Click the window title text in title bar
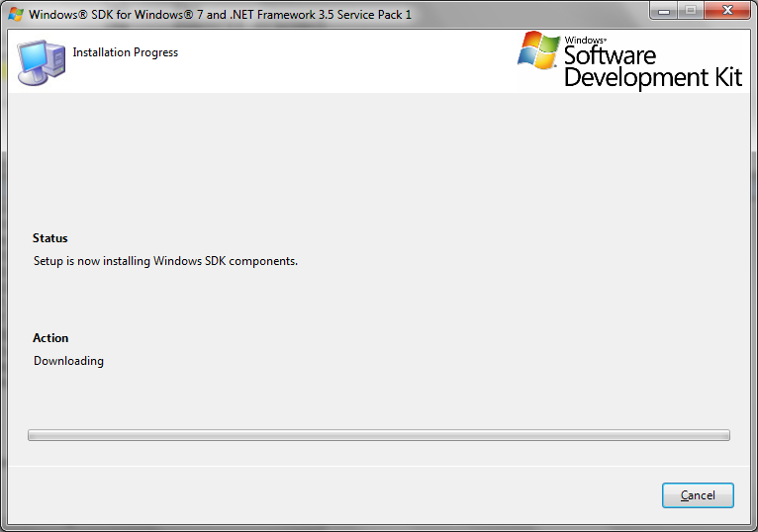Viewport: 758px width, 532px height. pos(220,15)
